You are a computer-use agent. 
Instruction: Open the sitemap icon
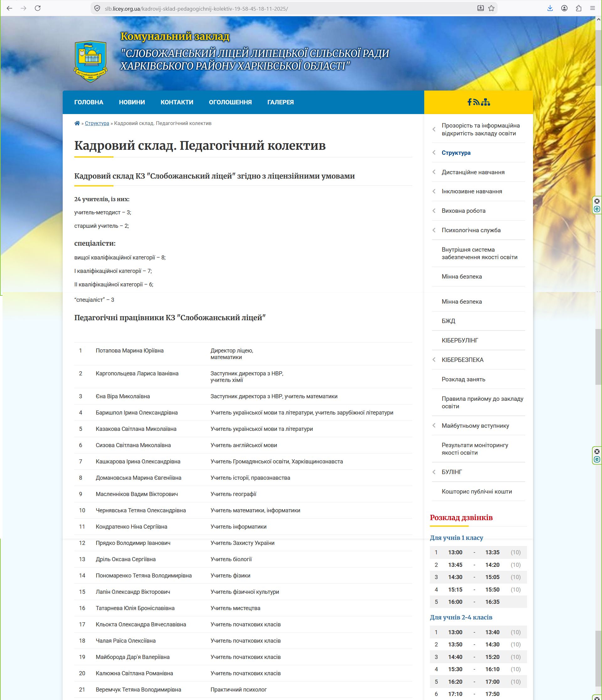tap(485, 102)
